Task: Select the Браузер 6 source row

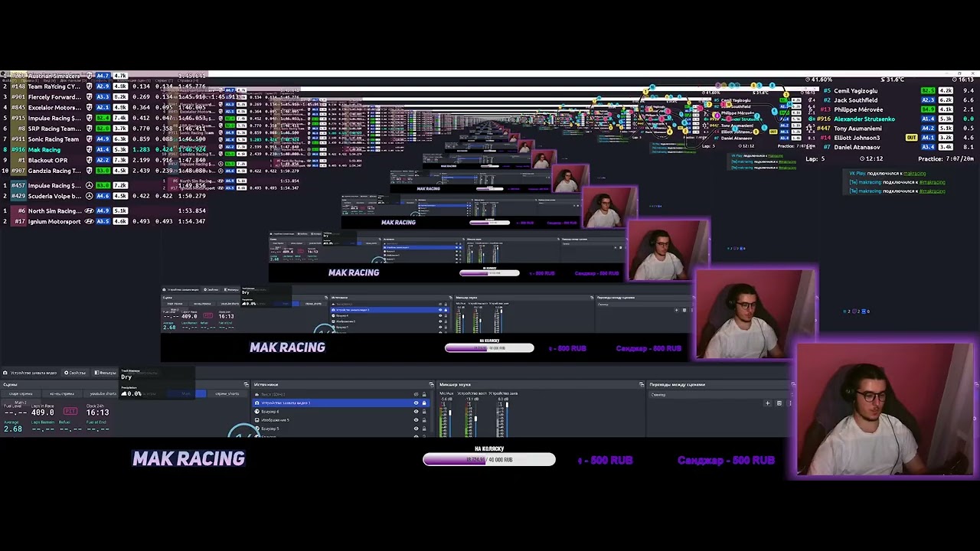Action: click(x=340, y=412)
